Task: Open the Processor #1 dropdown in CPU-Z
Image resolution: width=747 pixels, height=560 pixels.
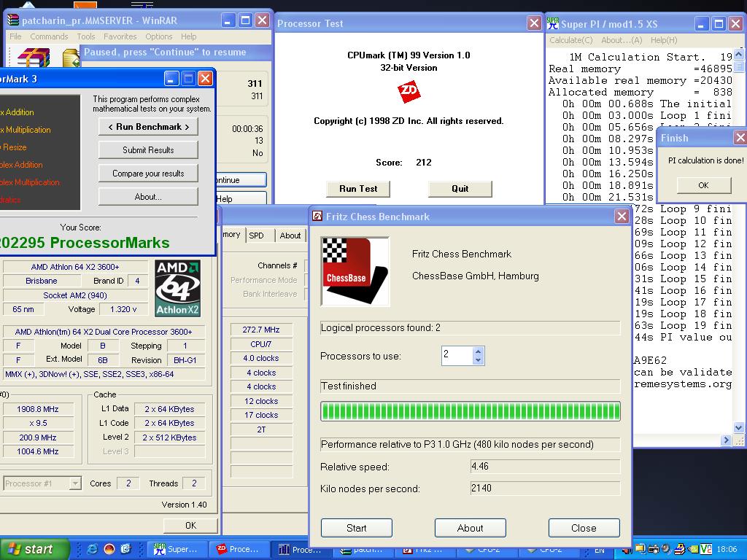Action: pyautogui.click(x=75, y=483)
